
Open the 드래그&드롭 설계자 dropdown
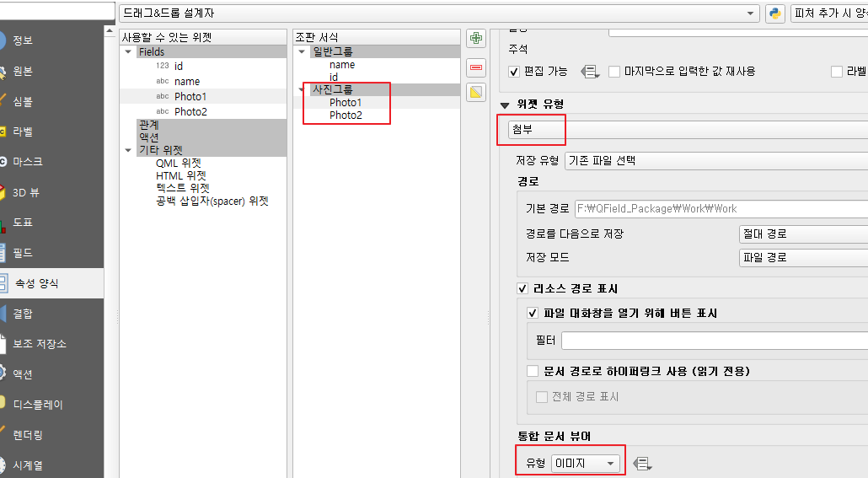pyautogui.click(x=439, y=13)
